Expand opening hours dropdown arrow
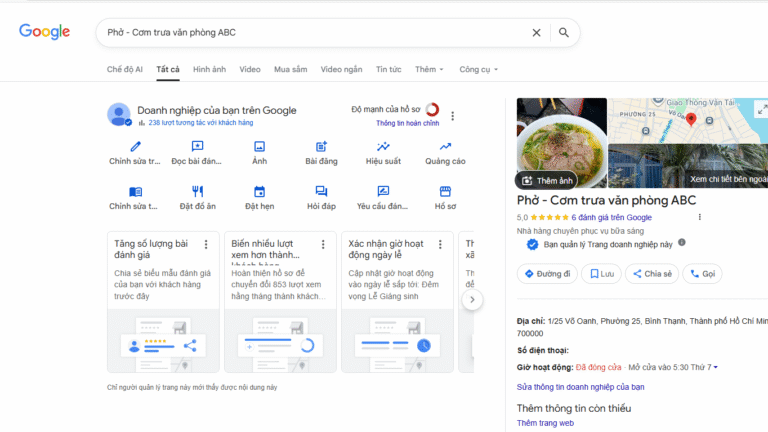This screenshot has height=432, width=768. [716, 368]
